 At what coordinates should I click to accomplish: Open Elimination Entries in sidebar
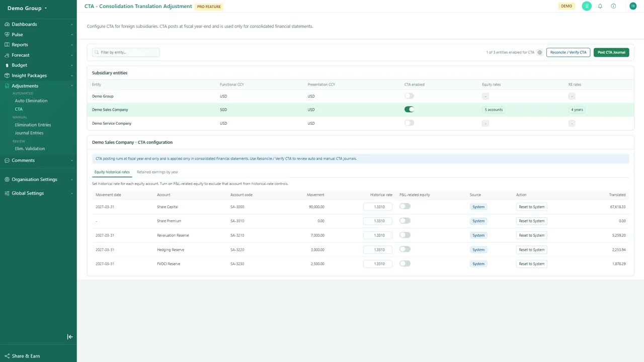tap(33, 125)
